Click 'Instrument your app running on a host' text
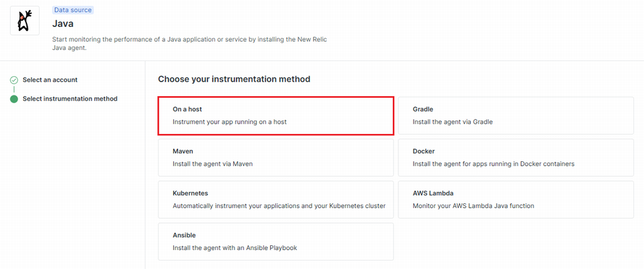This screenshot has height=269, width=644. [x=229, y=122]
